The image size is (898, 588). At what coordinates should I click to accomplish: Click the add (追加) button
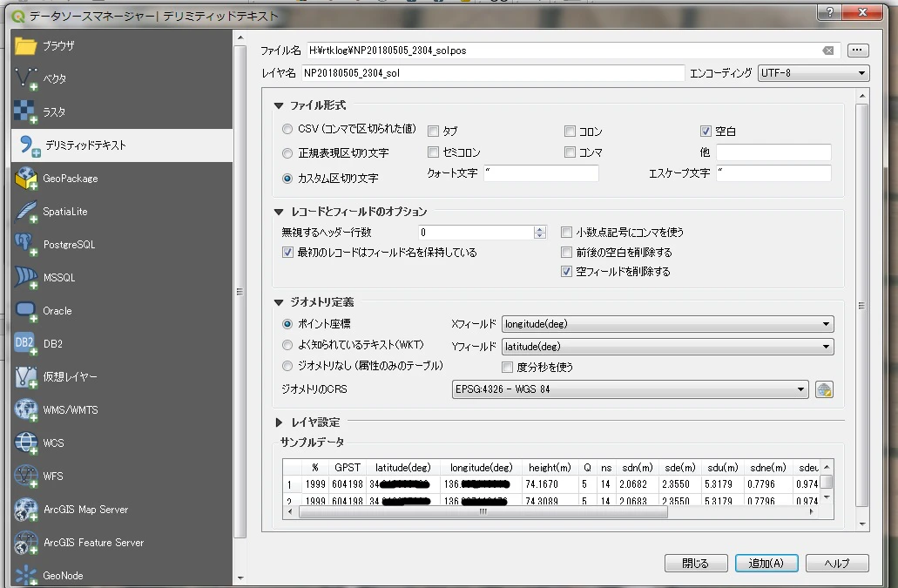pos(766,564)
